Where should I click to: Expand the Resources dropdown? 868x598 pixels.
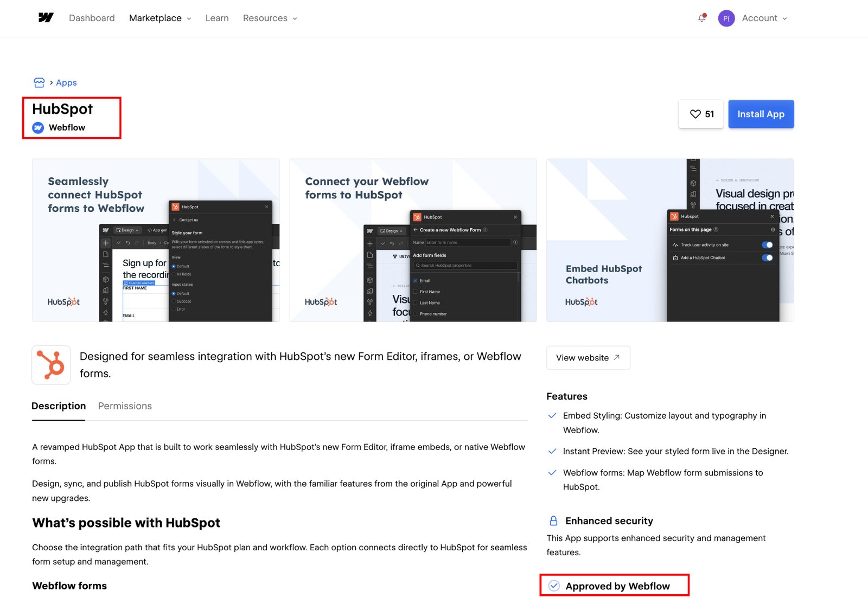tap(270, 18)
